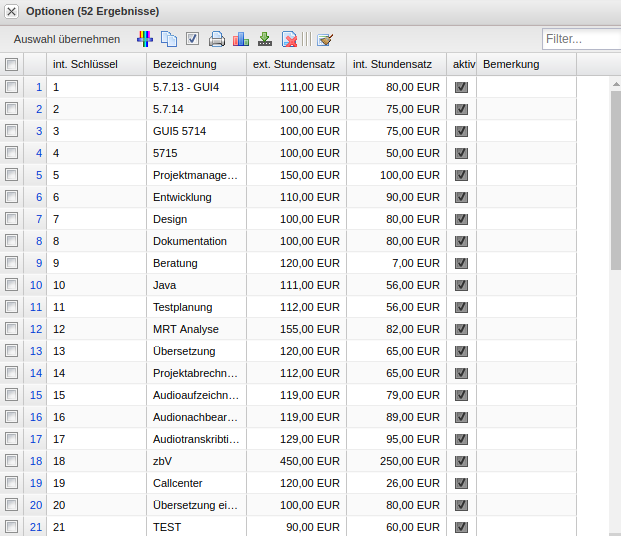621x536 pixels.
Task: Open row number 18 link for zbV
Action: [36, 461]
